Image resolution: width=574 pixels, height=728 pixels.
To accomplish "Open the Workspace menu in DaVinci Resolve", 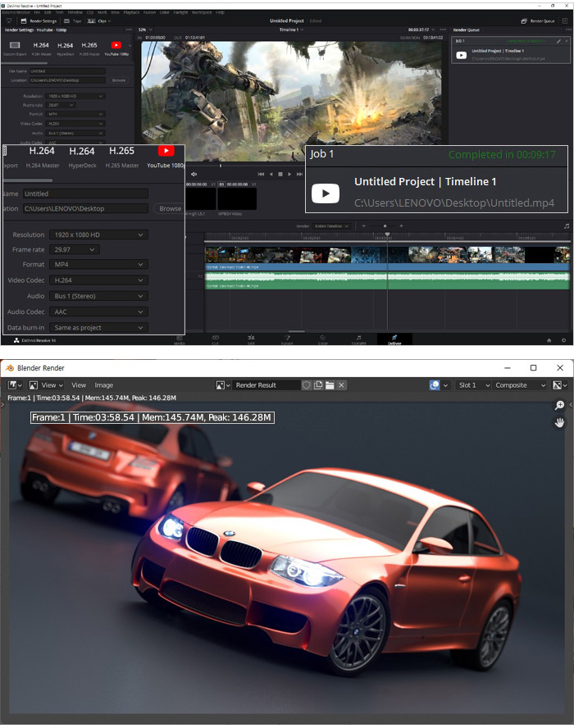I will 202,12.
